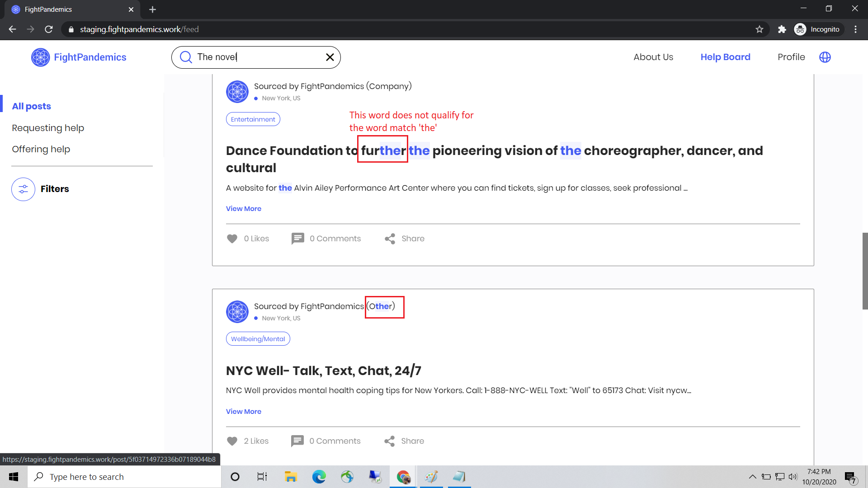Image resolution: width=868 pixels, height=488 pixels.
Task: Click View More on NYC Well post
Action: tap(244, 412)
